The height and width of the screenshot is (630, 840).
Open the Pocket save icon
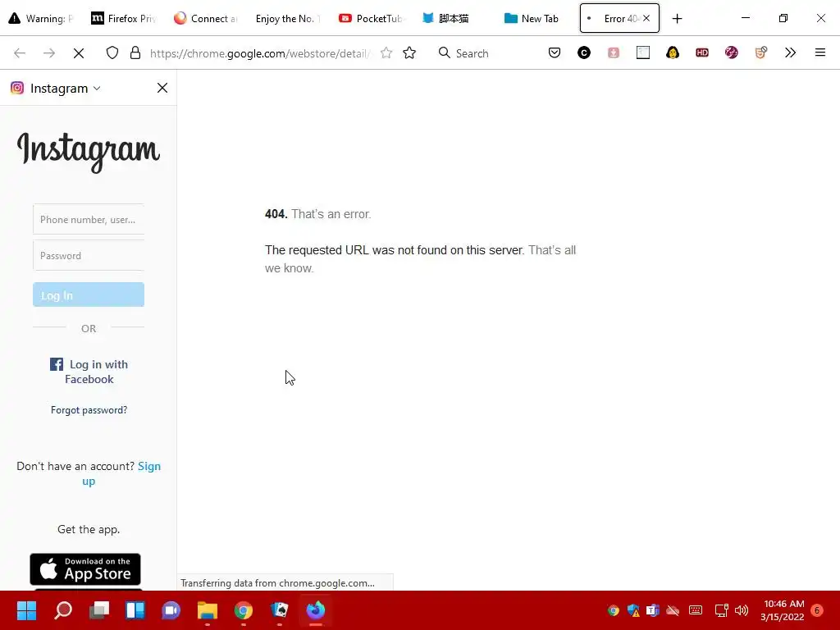point(555,52)
